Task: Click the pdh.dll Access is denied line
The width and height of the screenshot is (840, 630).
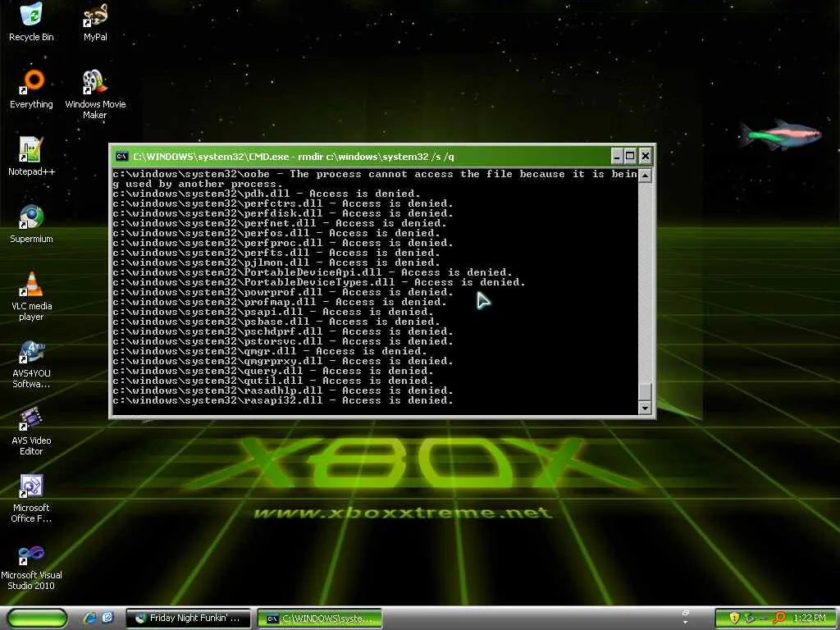Action: pyautogui.click(x=267, y=194)
